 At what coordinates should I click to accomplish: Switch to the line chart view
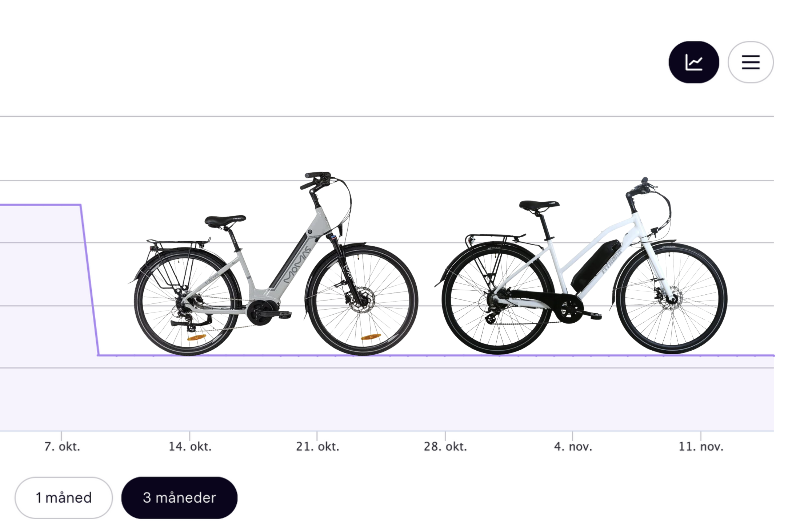[693, 62]
